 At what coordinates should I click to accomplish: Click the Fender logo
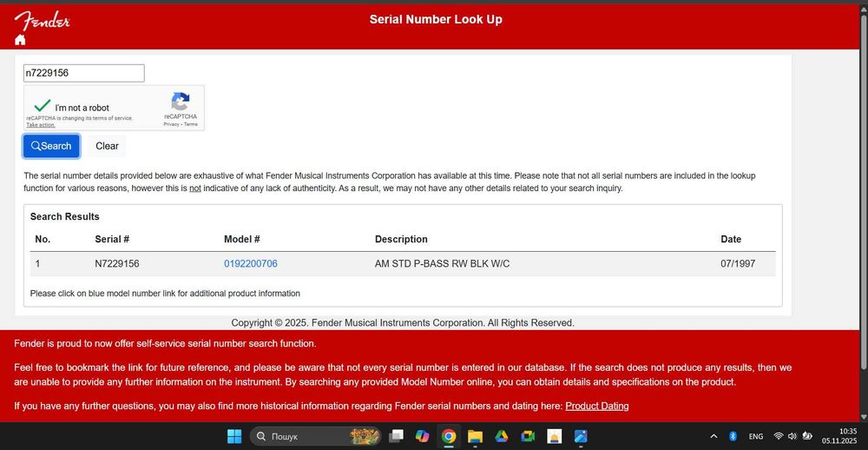coord(42,21)
